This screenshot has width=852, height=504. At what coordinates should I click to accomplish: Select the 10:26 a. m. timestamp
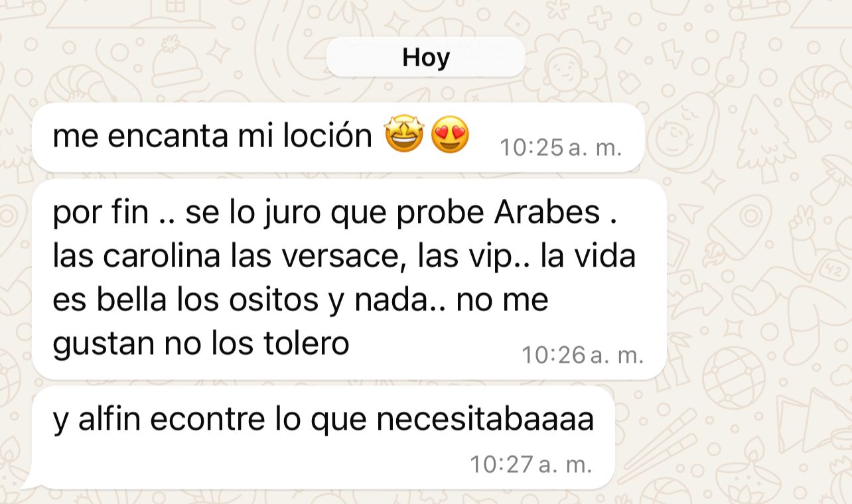(583, 355)
